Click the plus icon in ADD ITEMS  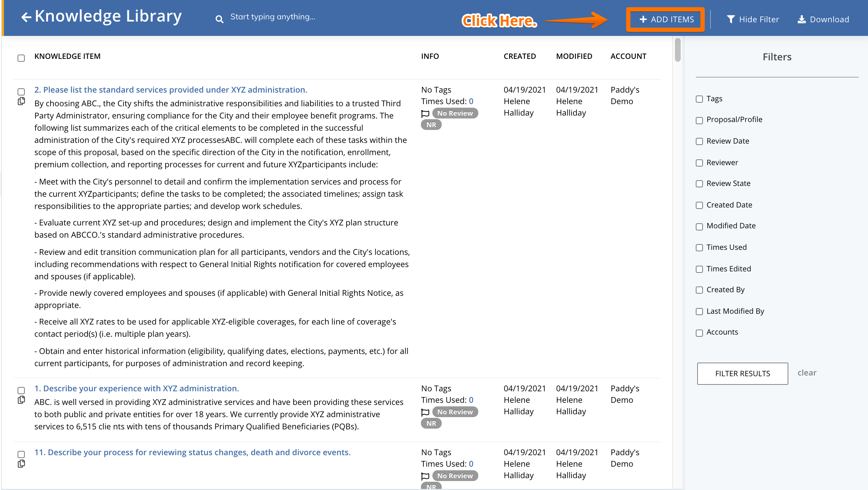(x=643, y=19)
